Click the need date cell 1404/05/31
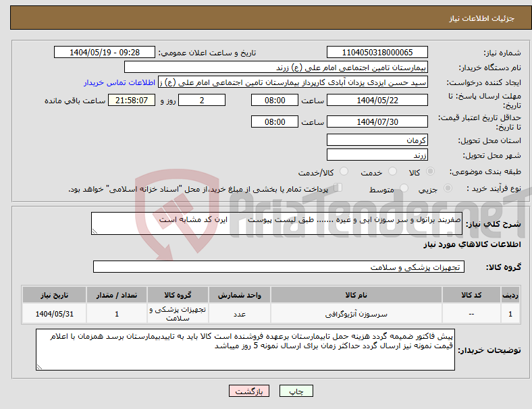 point(54,314)
